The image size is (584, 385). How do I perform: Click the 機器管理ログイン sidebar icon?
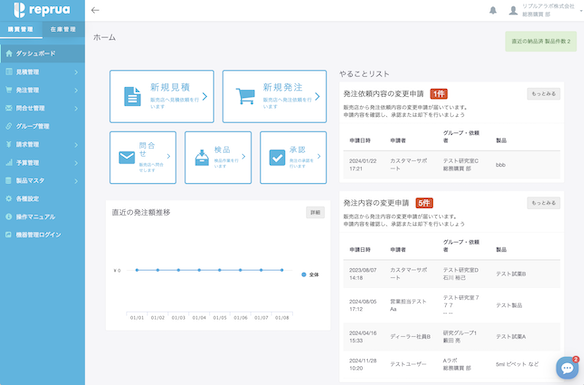(9, 235)
